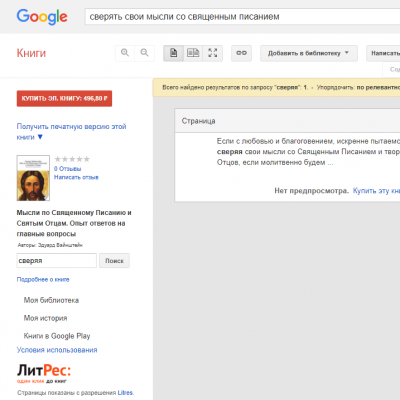Open sort order по релевантности
Screen dimensions: 400x400
coord(378,87)
